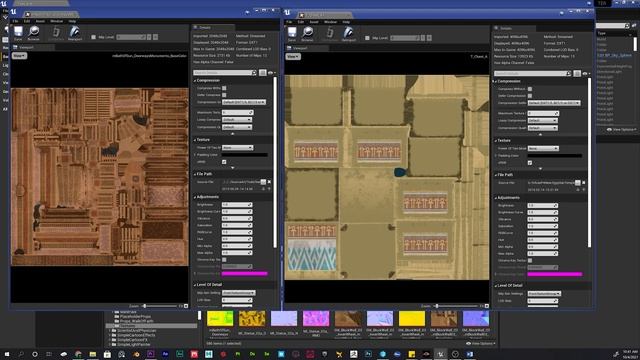Open property matrix grid icon, left Details panel

tap(262, 73)
